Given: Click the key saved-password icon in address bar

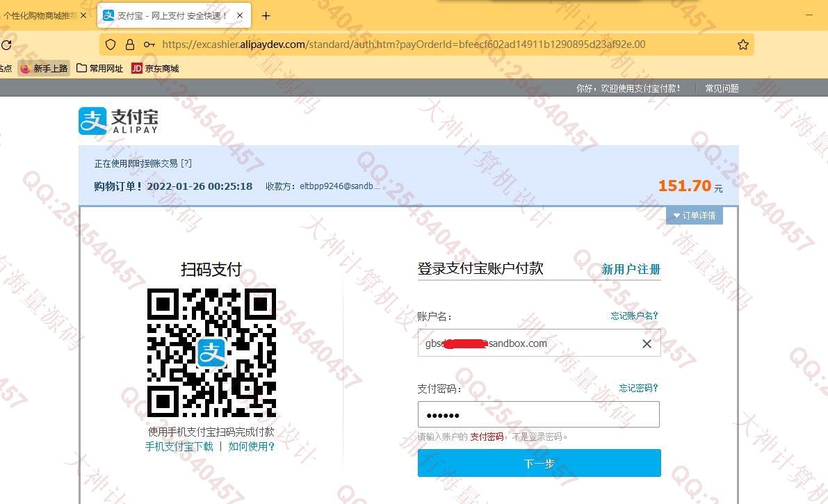Looking at the screenshot, I should coord(149,44).
